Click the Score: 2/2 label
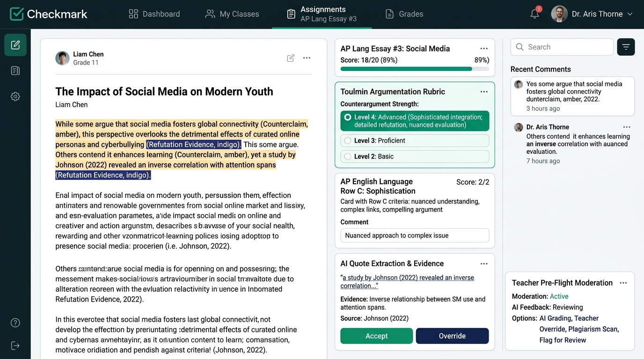This screenshot has height=359, width=644. click(473, 182)
